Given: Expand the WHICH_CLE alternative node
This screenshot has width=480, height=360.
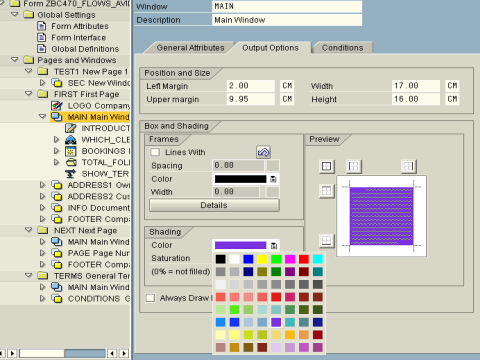Looking at the screenshot, I should click(56, 139).
